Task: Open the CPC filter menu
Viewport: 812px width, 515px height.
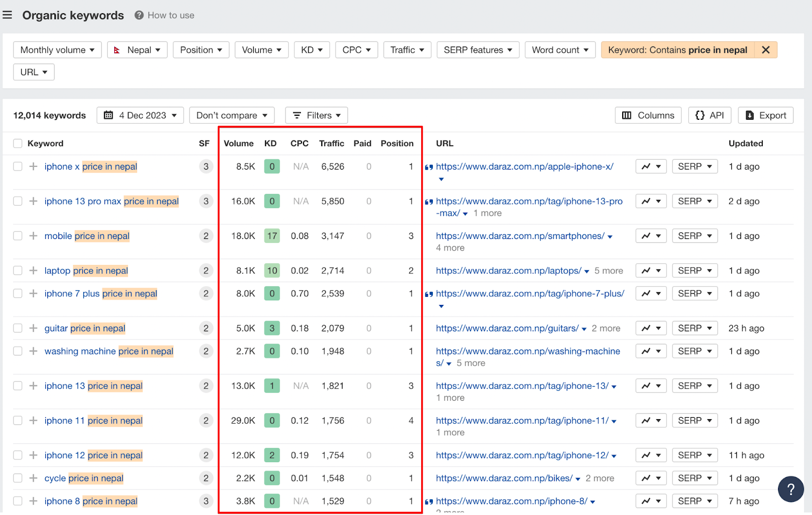Action: coord(356,50)
